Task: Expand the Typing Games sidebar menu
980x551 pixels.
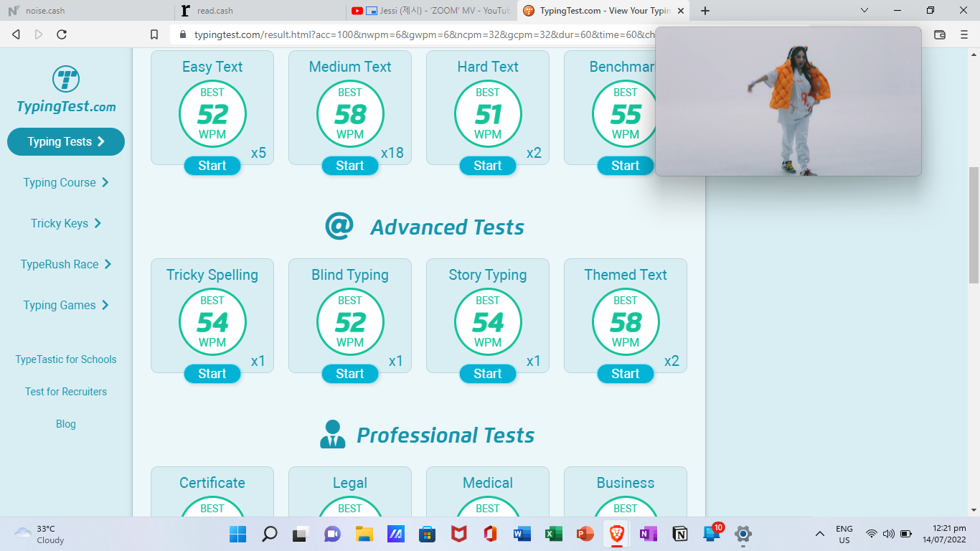Action: click(x=66, y=305)
